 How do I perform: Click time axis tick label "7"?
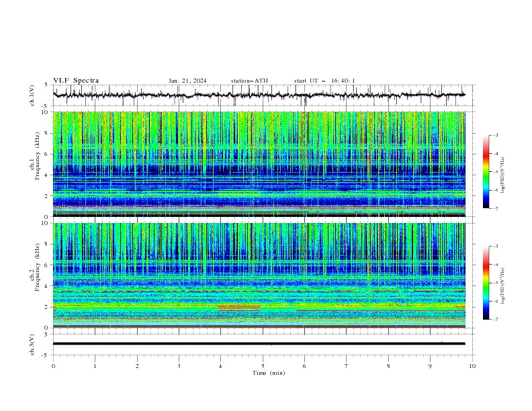point(347,366)
